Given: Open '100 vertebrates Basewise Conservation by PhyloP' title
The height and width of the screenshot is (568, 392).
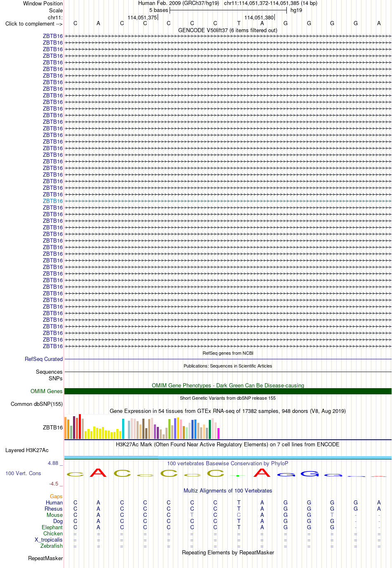Looking at the screenshot, I should coord(228,464).
